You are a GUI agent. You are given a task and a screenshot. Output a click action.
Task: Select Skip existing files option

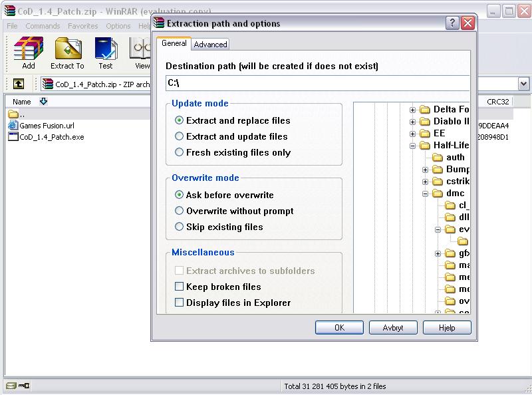pos(219,227)
